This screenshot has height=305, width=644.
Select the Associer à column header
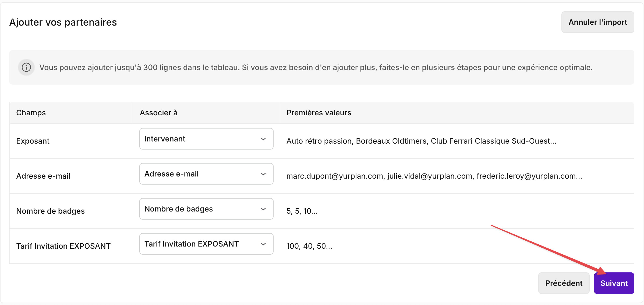point(158,113)
